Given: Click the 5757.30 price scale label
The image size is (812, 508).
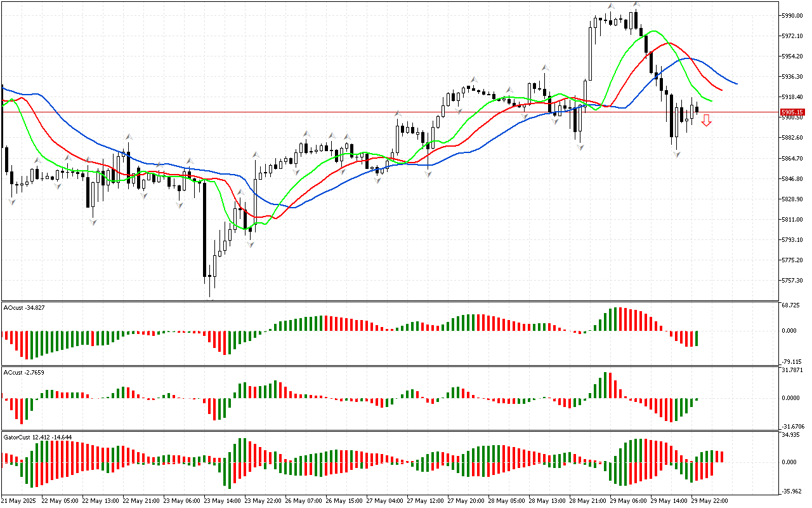Looking at the screenshot, I should [793, 280].
